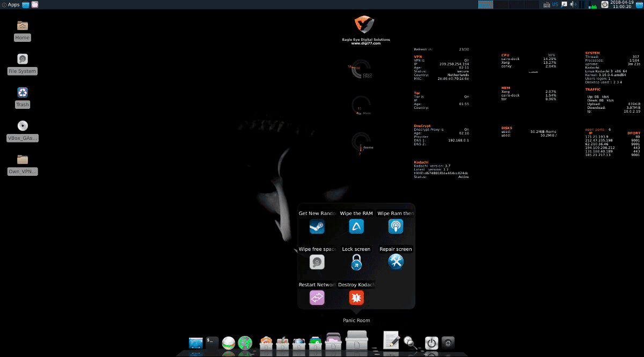Click the Wipe the RAM icon
The width and height of the screenshot is (644, 357).
[356, 227]
